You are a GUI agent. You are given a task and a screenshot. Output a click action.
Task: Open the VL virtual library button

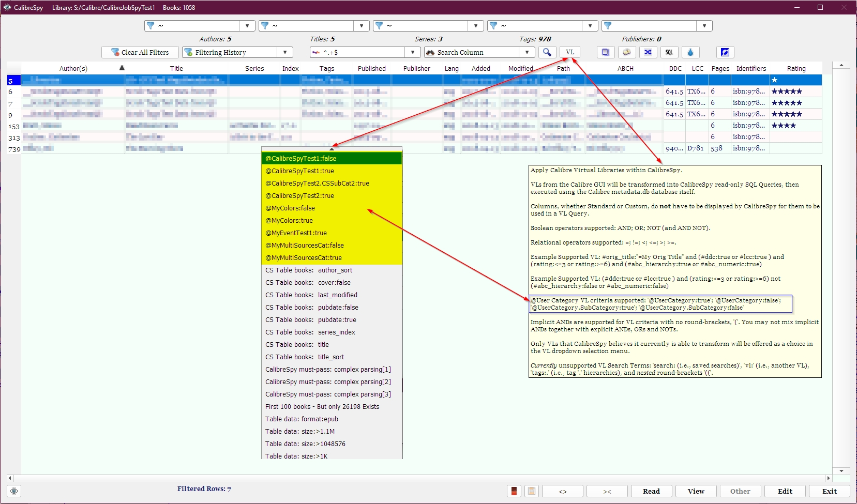[570, 52]
